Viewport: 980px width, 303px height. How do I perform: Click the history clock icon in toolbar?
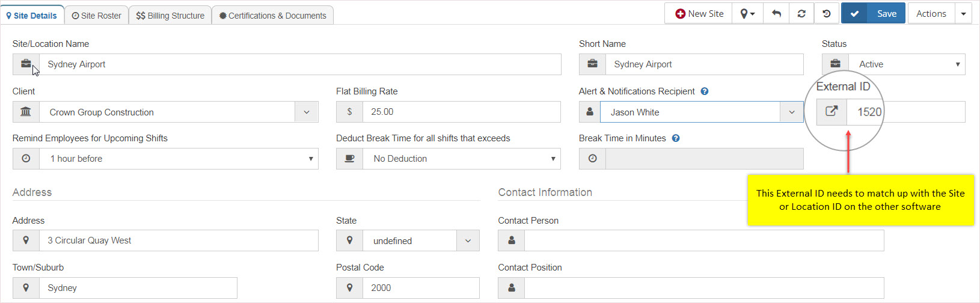pyautogui.click(x=827, y=14)
